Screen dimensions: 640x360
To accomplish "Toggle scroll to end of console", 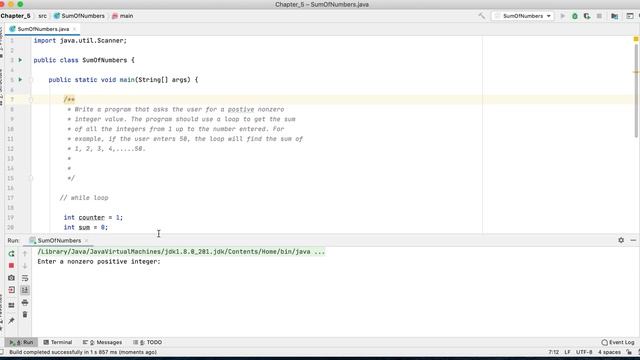I will (25, 290).
